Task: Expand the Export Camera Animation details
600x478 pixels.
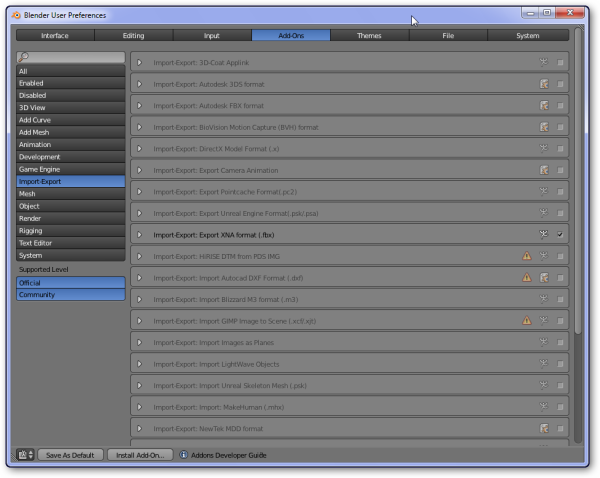Action: (140, 170)
